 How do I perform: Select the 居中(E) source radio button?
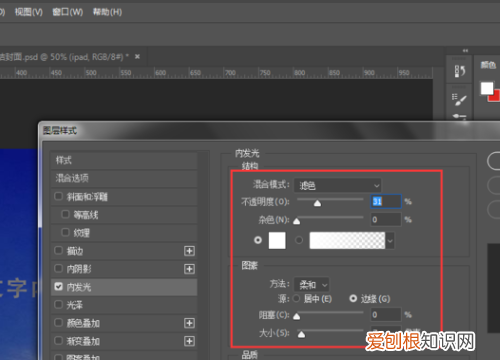(296, 299)
